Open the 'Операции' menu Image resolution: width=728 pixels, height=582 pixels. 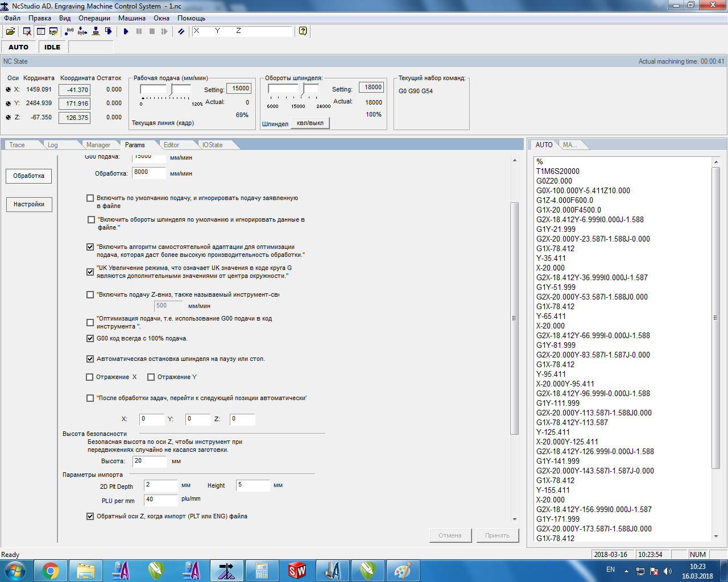click(x=94, y=18)
